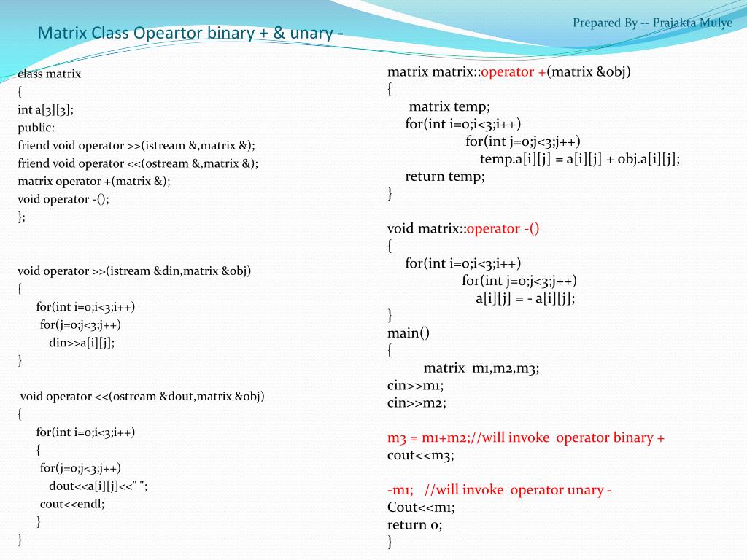This screenshot has height=560, width=747.
Task: Click the "int a[3][3];" declaration
Action: click(x=46, y=110)
